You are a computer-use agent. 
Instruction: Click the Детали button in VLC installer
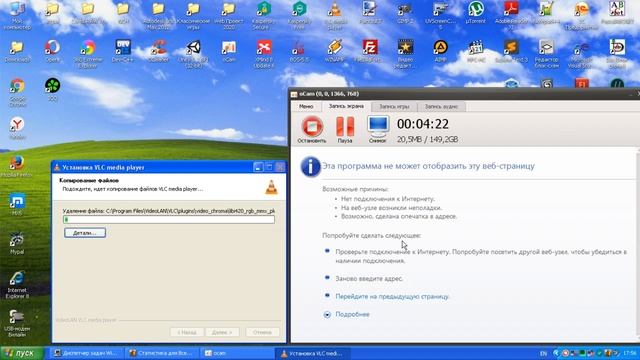[85, 233]
